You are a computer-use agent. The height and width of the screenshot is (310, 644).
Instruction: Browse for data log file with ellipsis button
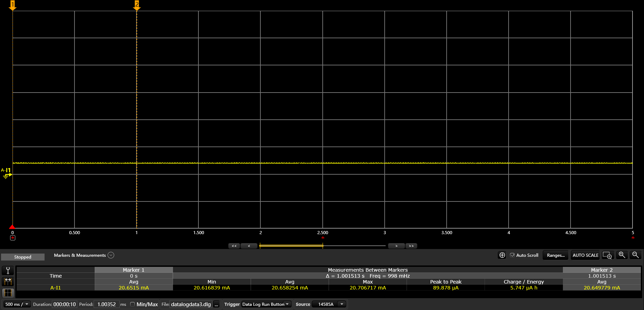[x=216, y=304]
